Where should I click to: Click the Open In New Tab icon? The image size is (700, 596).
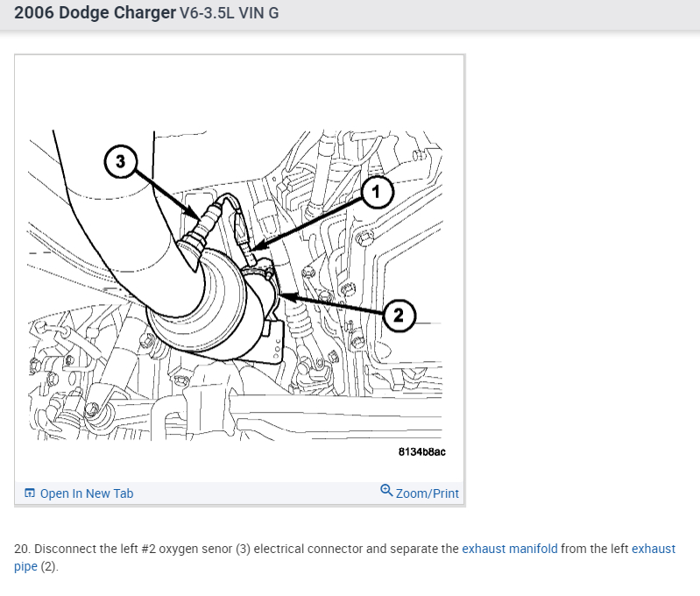point(30,493)
